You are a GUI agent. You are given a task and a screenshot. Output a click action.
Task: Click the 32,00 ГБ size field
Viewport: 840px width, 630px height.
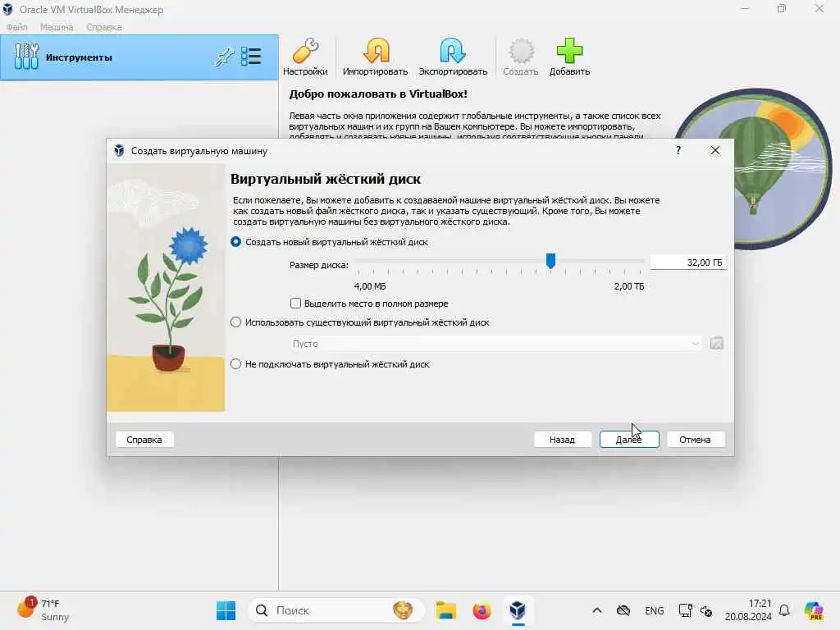click(x=688, y=262)
